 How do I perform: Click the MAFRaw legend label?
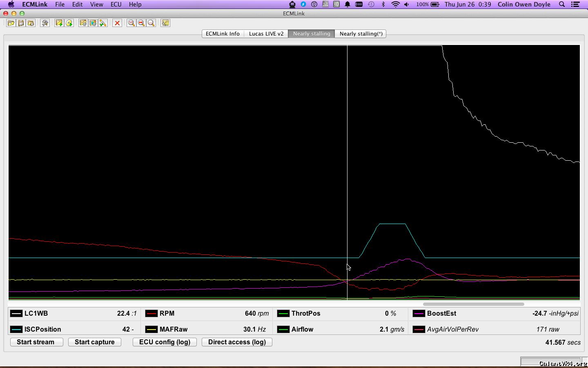[174, 329]
